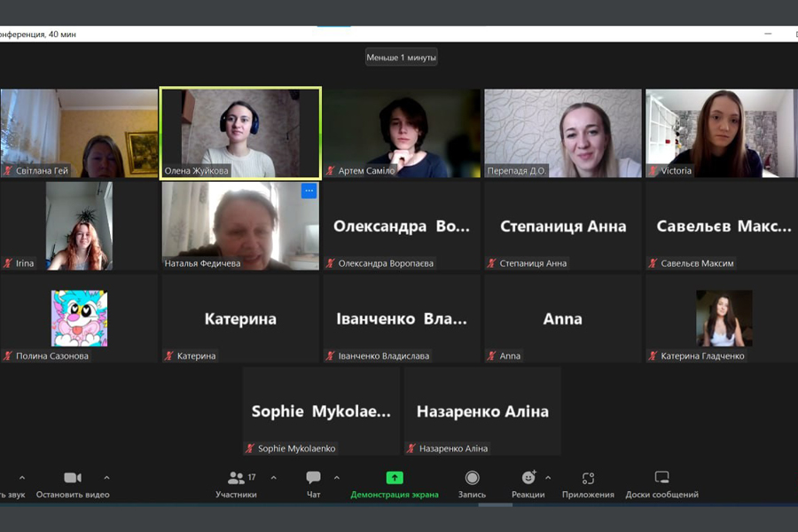
Task: Click the Остановить видео label
Action: (73, 495)
